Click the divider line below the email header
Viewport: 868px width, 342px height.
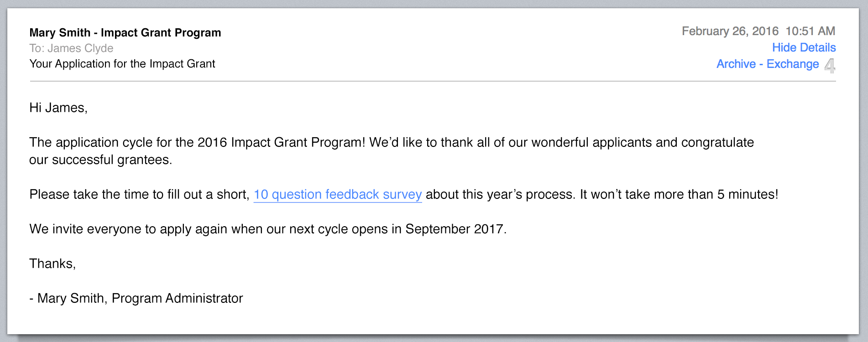433,81
